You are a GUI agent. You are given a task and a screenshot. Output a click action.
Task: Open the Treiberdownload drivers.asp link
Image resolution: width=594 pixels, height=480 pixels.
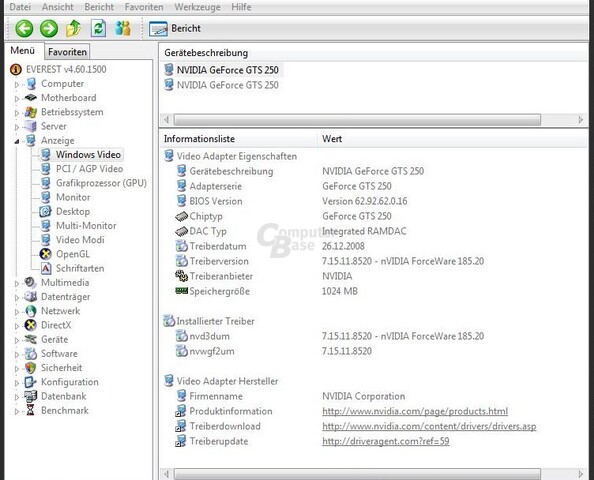(x=429, y=426)
